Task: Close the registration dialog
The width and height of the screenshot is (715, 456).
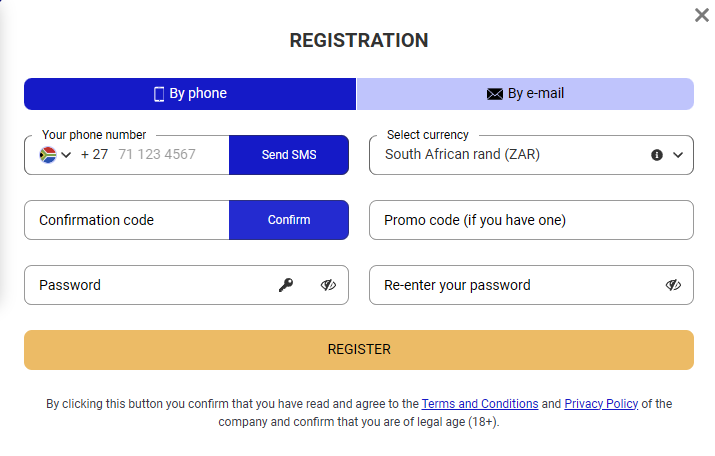Action: click(702, 15)
